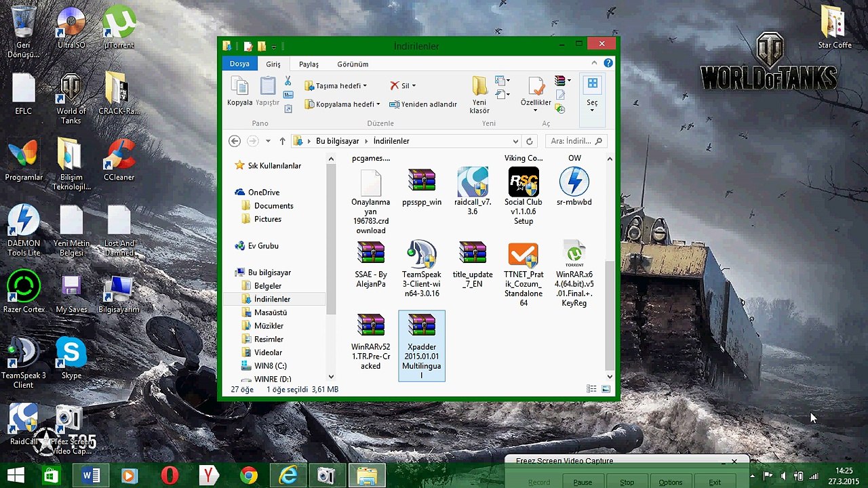Collapse the Explorer ribbon
Image resolution: width=868 pixels, height=488 pixels.
[595, 64]
